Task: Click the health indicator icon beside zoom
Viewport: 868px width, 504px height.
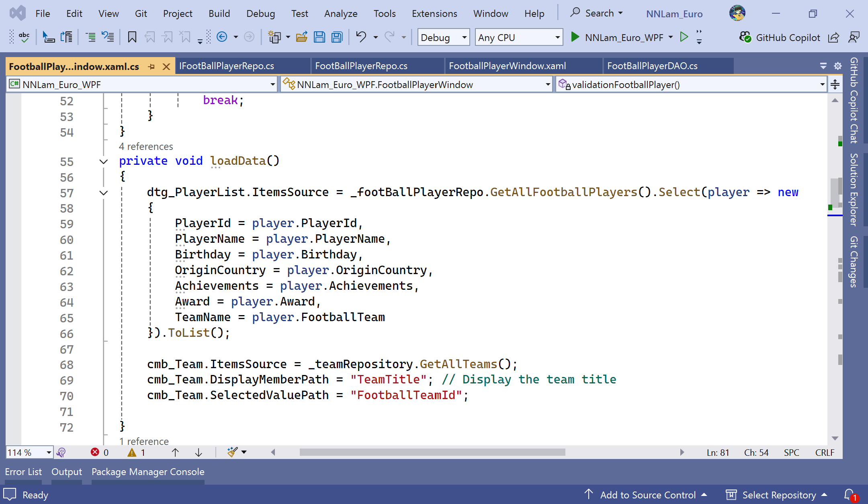Action: [x=61, y=453]
